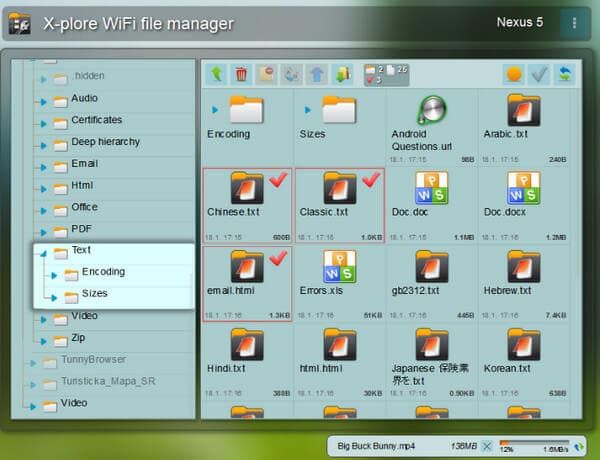Viewport: 600px width, 460px height.
Task: Deselect the email.html checked file
Action: click(278, 258)
